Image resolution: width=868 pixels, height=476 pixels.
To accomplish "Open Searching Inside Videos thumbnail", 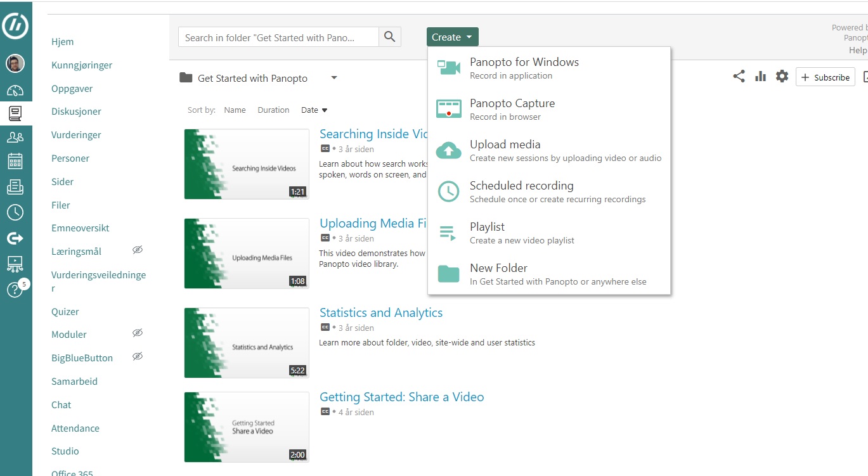I will (x=247, y=164).
